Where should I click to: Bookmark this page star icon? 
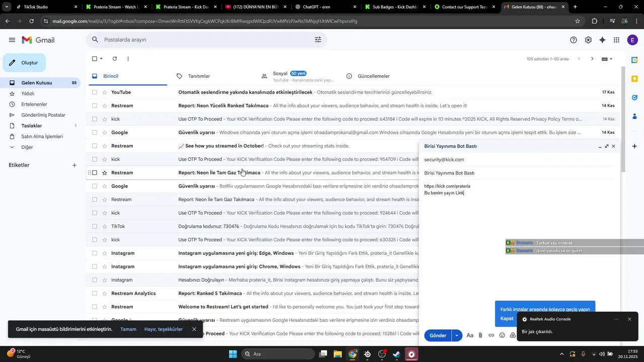coord(578,21)
